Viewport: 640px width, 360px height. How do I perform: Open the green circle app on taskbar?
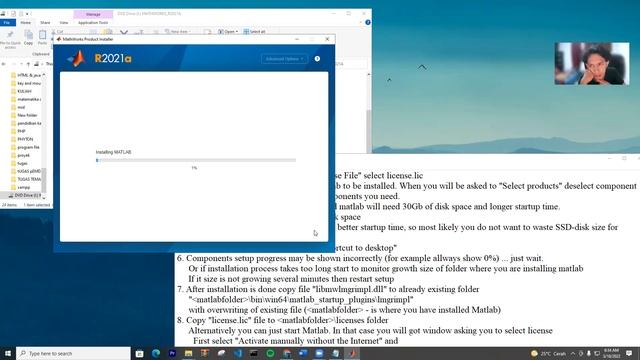point(270,353)
